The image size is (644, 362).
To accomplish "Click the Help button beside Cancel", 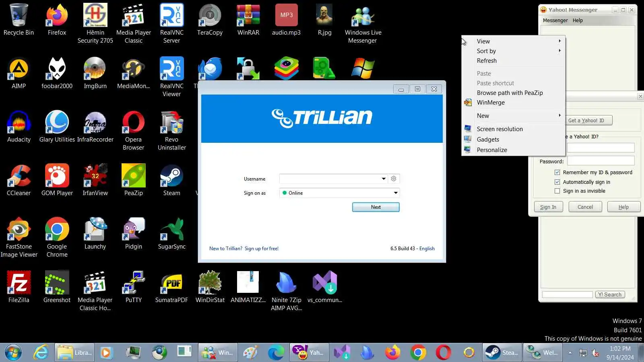I will [623, 207].
